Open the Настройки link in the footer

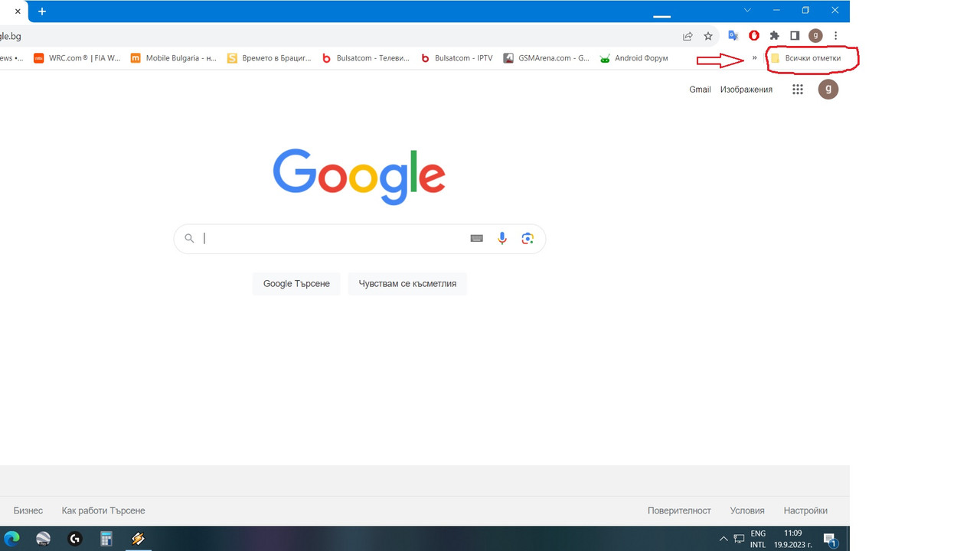pos(805,510)
